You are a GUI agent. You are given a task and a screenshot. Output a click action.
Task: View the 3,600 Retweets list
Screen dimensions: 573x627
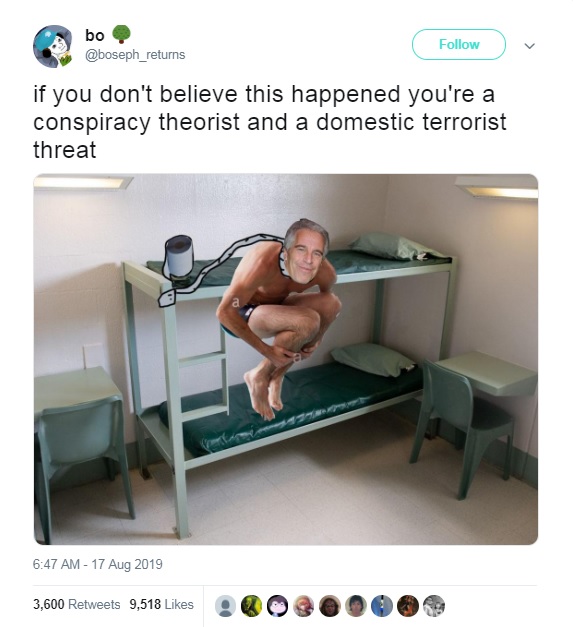coord(76,604)
